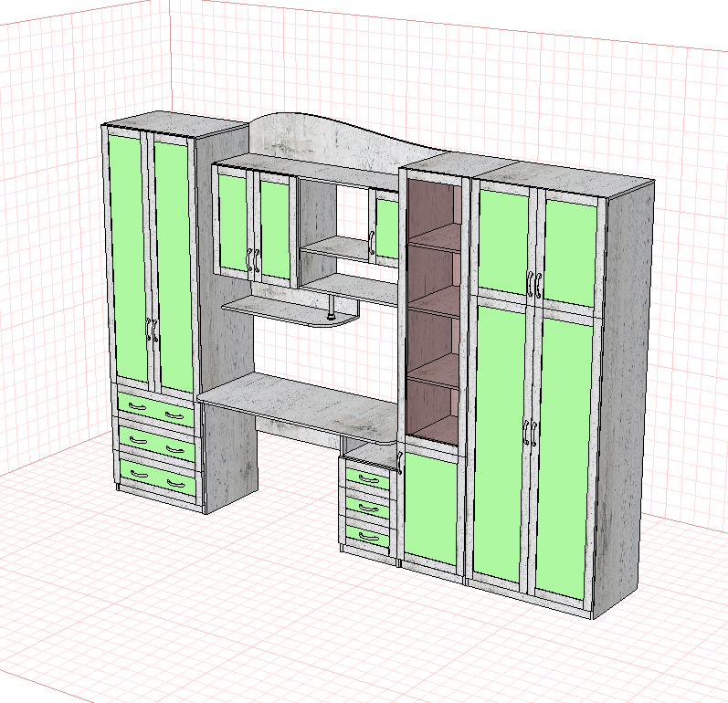
Task: Select the hanging cabinet's left green door
Action: click(x=234, y=223)
